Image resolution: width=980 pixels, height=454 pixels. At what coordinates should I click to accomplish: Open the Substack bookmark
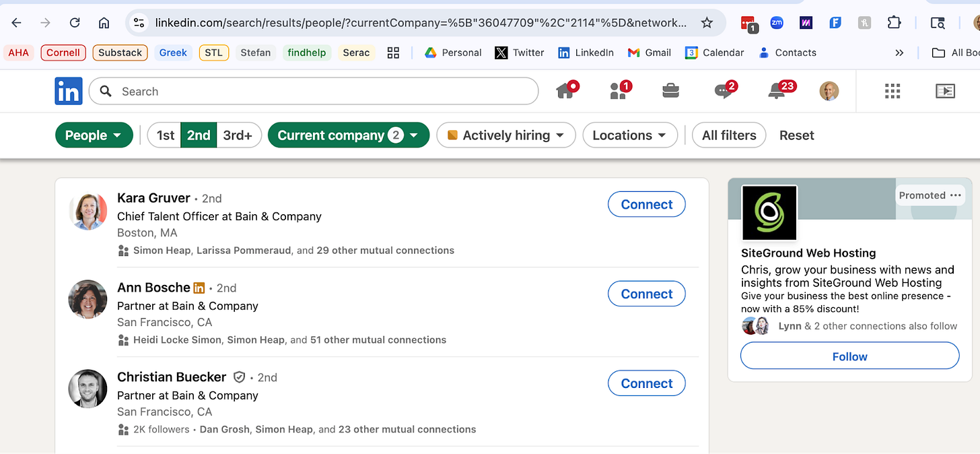coord(120,53)
